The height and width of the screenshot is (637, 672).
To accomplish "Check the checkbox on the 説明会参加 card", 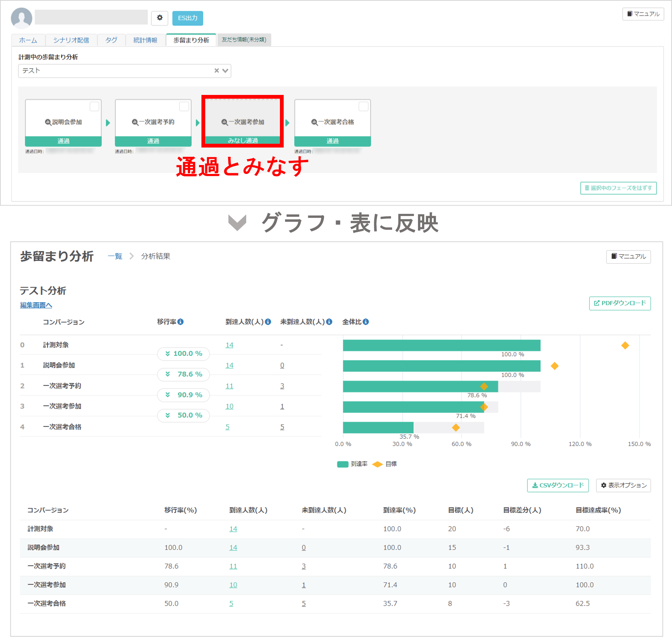I will click(x=95, y=106).
